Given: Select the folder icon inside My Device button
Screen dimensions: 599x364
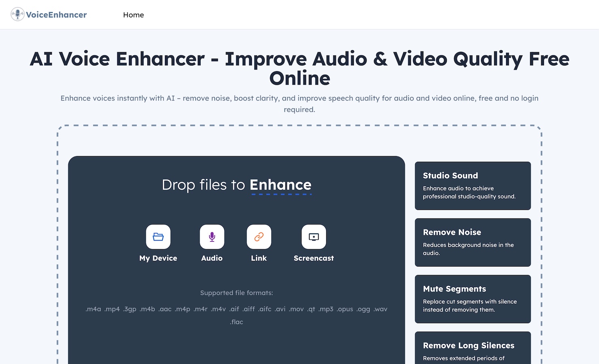Looking at the screenshot, I should pos(158,237).
